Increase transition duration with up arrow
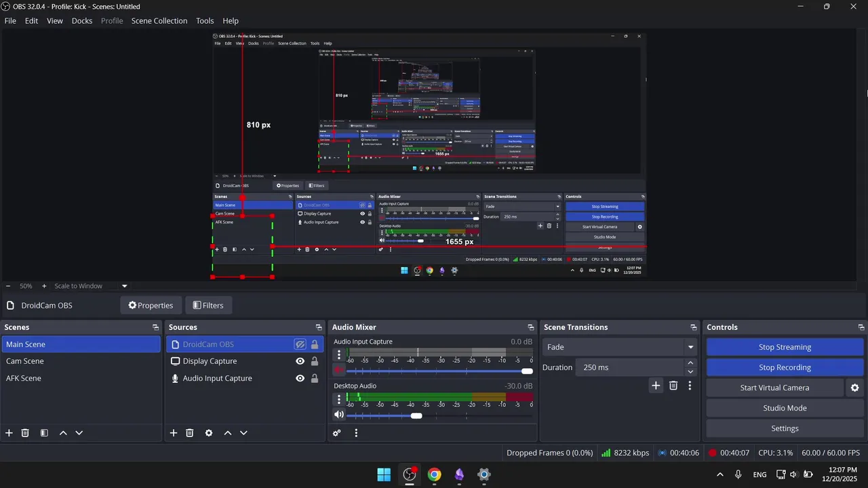 coord(690,363)
